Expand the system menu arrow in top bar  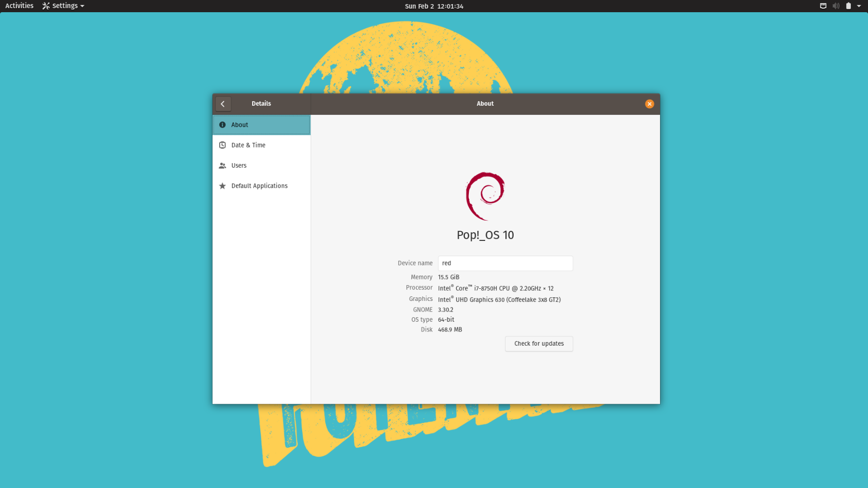[x=859, y=6]
